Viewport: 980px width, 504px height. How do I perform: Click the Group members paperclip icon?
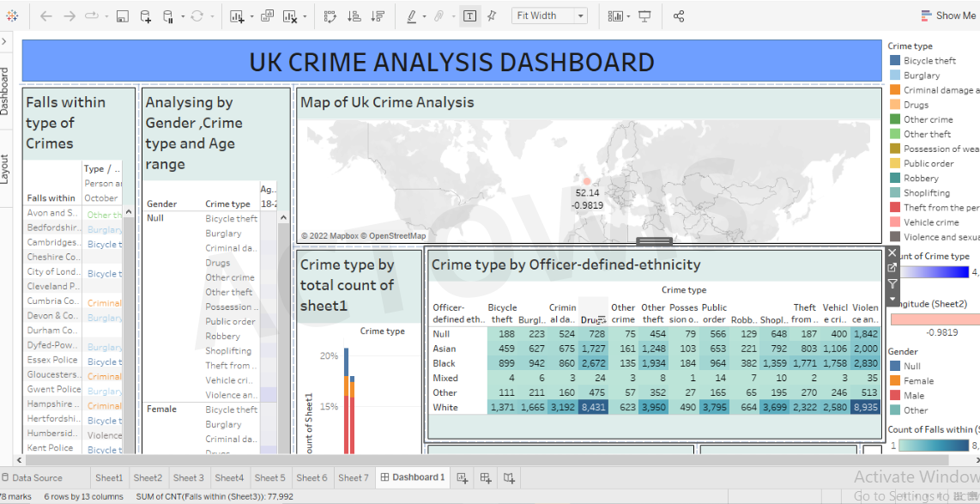click(x=439, y=16)
